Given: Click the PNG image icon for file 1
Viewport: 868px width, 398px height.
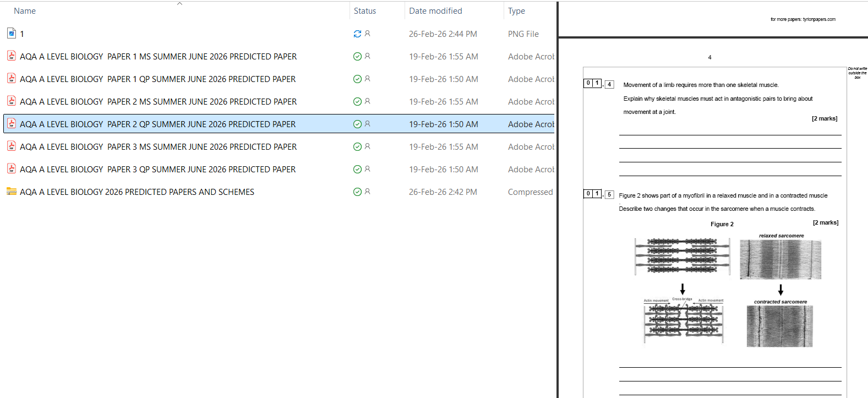Looking at the screenshot, I should click(x=12, y=34).
